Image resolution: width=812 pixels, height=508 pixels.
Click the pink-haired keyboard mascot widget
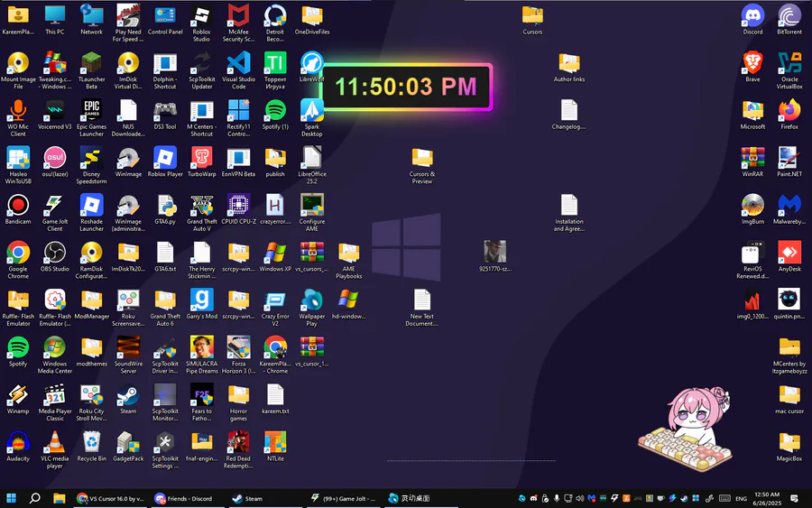tap(686, 429)
